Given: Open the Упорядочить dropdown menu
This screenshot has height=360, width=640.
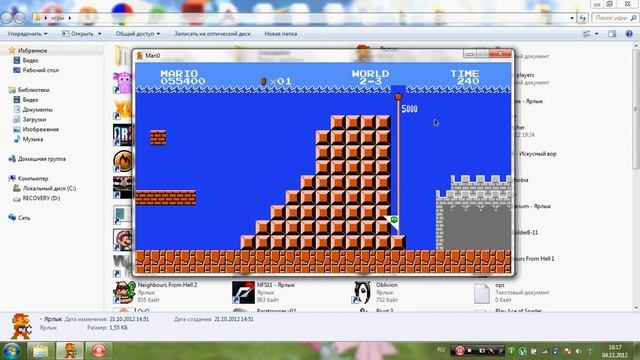Looking at the screenshot, I should pyautogui.click(x=27, y=34).
